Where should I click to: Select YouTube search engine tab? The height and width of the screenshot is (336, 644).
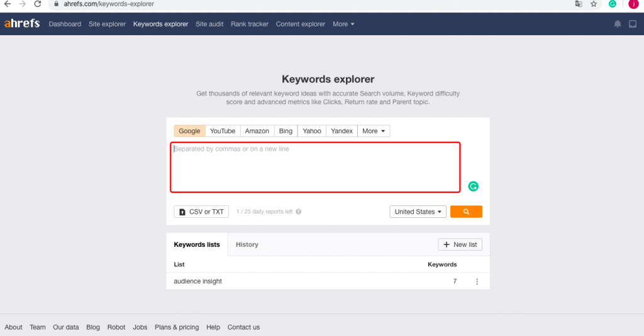pos(223,131)
